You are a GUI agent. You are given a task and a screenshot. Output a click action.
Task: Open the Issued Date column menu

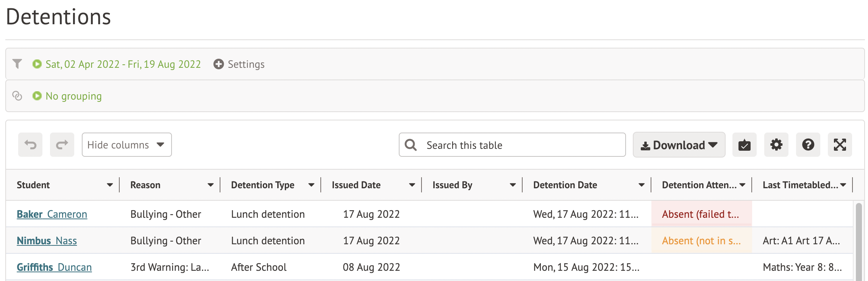pos(412,185)
